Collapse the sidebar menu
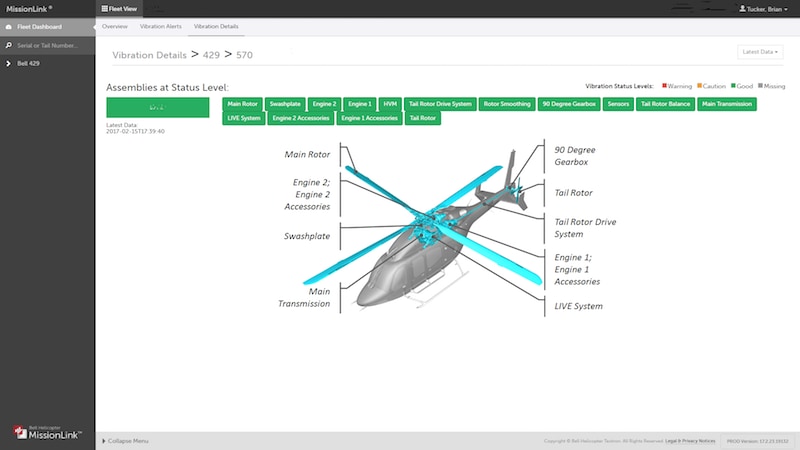Screen dimensions: 800x450 [x=127, y=441]
